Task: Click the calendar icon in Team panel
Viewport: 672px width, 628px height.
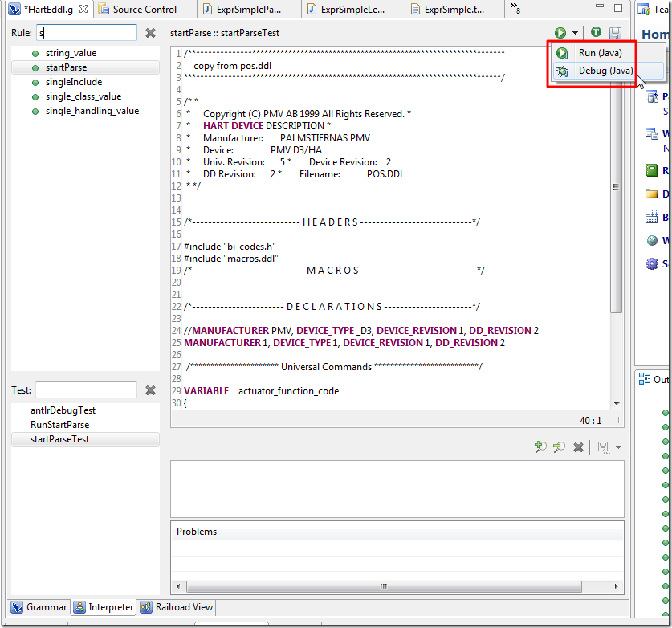Action: pos(651,218)
